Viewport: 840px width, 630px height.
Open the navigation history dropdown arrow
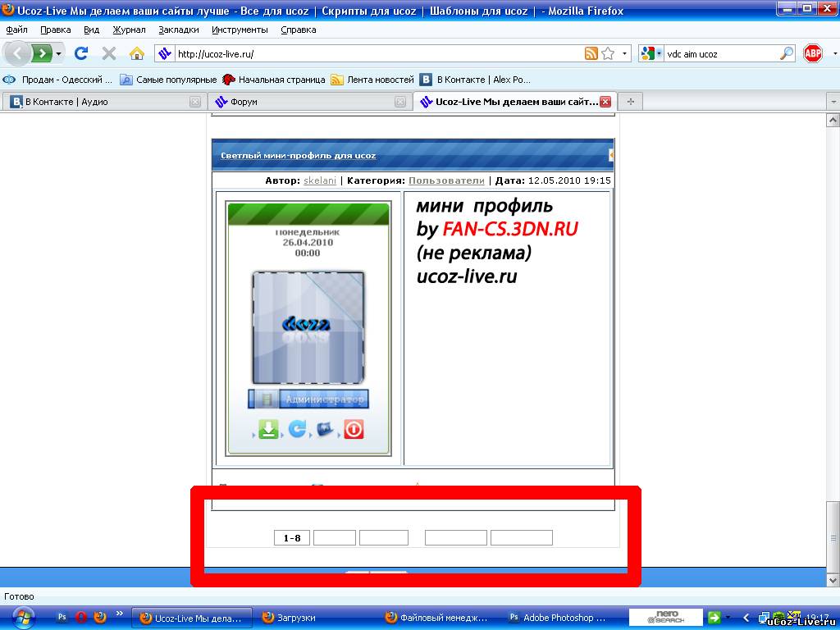(x=58, y=53)
